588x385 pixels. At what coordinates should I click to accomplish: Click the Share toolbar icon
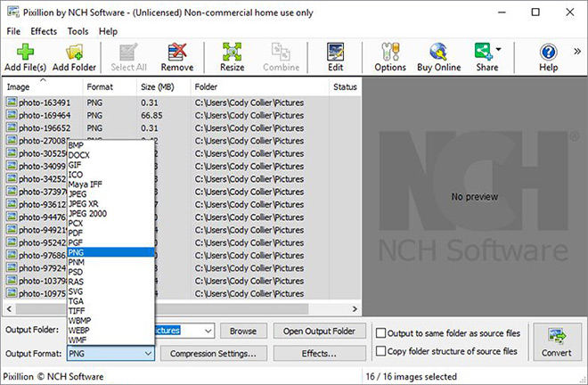coord(483,52)
